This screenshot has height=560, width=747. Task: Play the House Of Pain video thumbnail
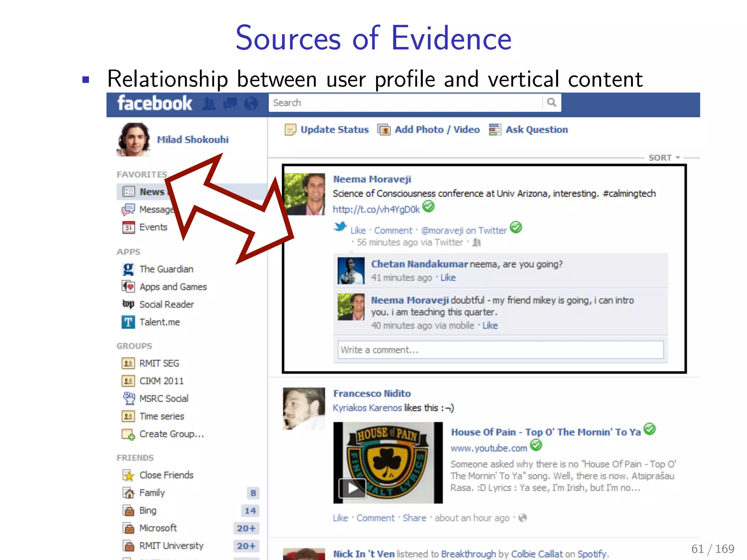pyautogui.click(x=388, y=463)
